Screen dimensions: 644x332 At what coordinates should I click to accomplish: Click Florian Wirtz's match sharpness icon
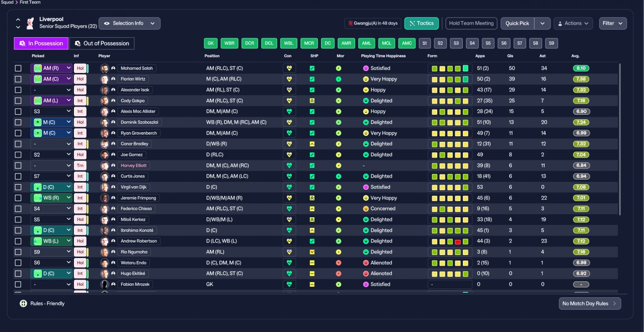pos(312,79)
